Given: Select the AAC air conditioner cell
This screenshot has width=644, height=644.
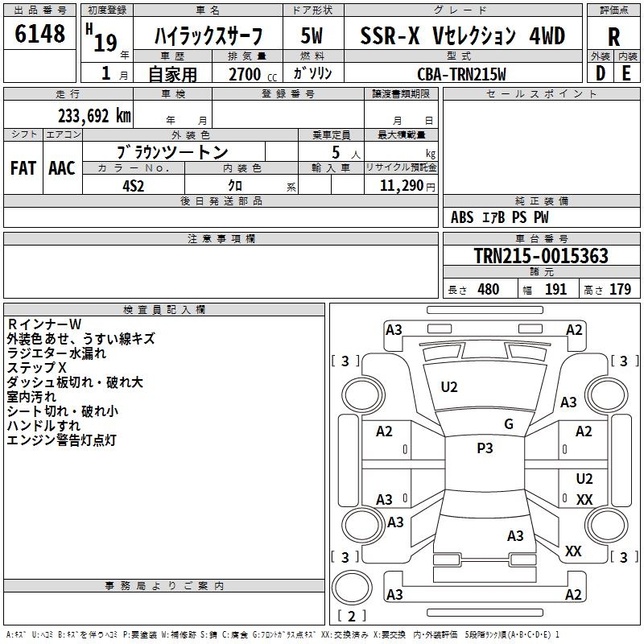Looking at the screenshot, I should pos(62,167).
